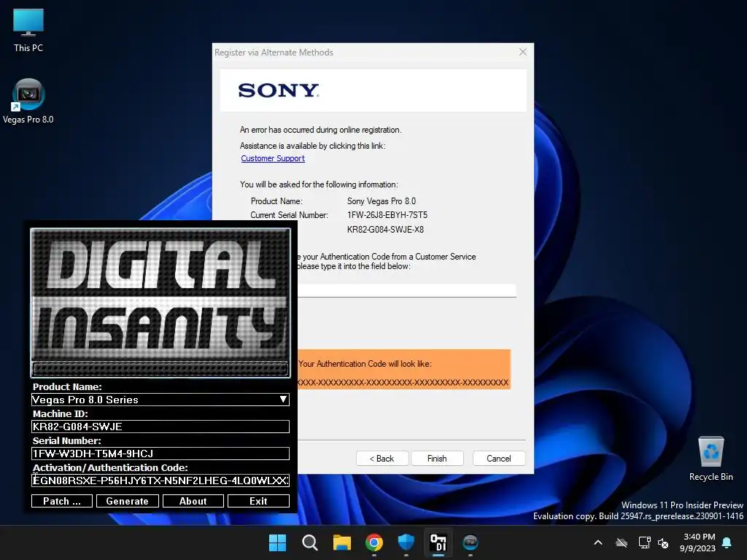Open taskbar Search
The image size is (747, 560).
coord(309,542)
